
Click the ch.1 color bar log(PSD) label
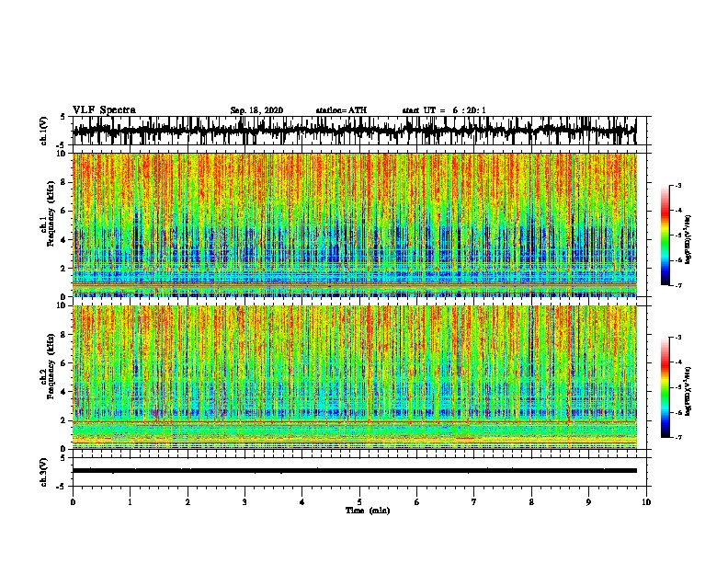(x=688, y=240)
